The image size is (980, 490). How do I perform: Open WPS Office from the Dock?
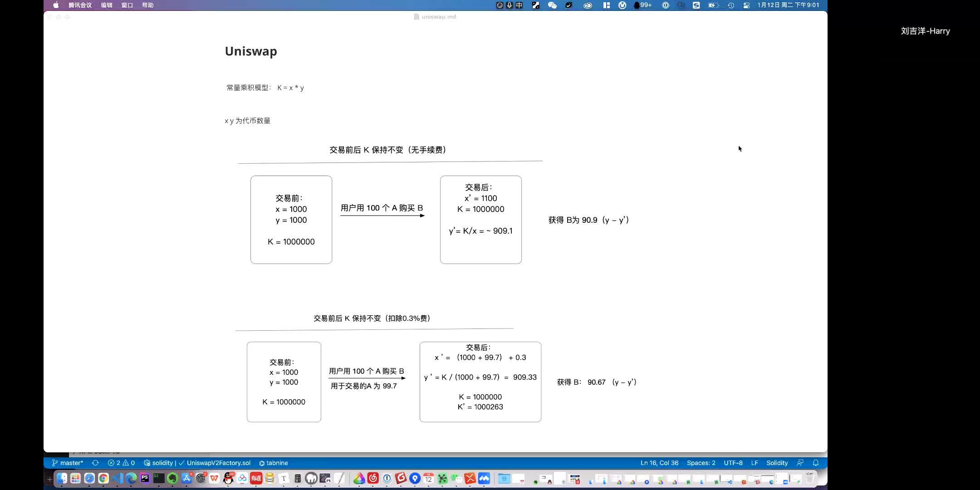click(214, 478)
